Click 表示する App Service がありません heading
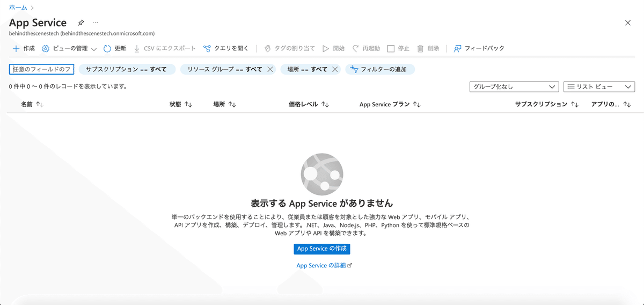The height and width of the screenshot is (305, 644). [322, 204]
